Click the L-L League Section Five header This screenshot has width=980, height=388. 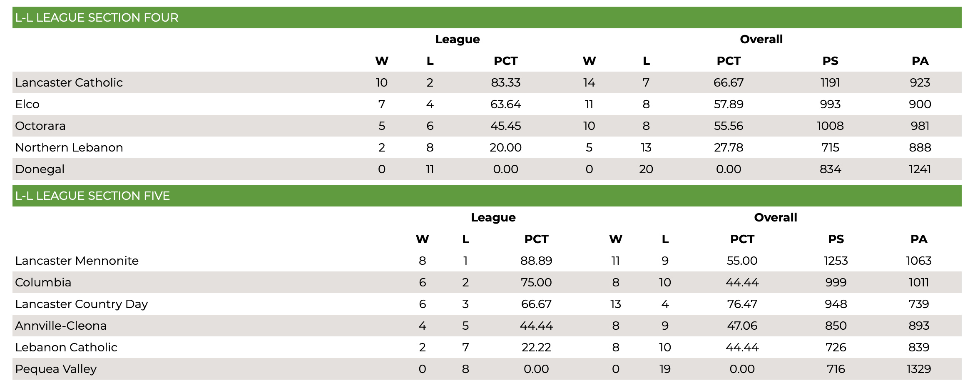pos(487,196)
